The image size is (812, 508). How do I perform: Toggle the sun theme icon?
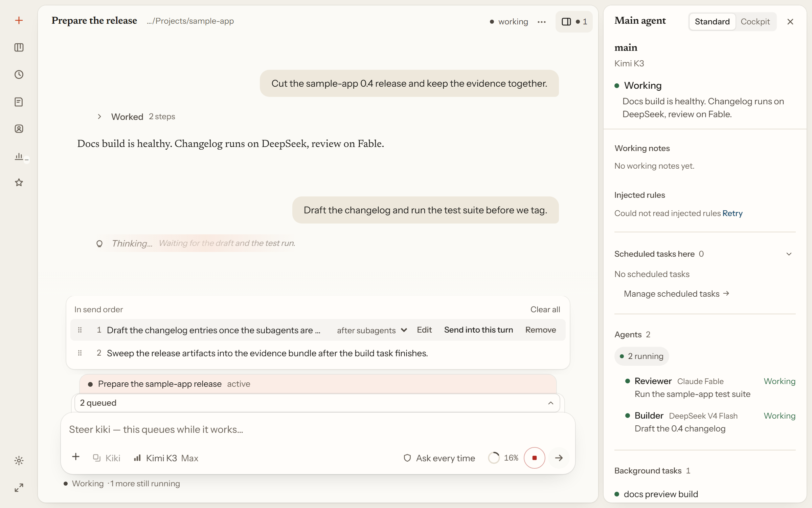click(x=19, y=461)
